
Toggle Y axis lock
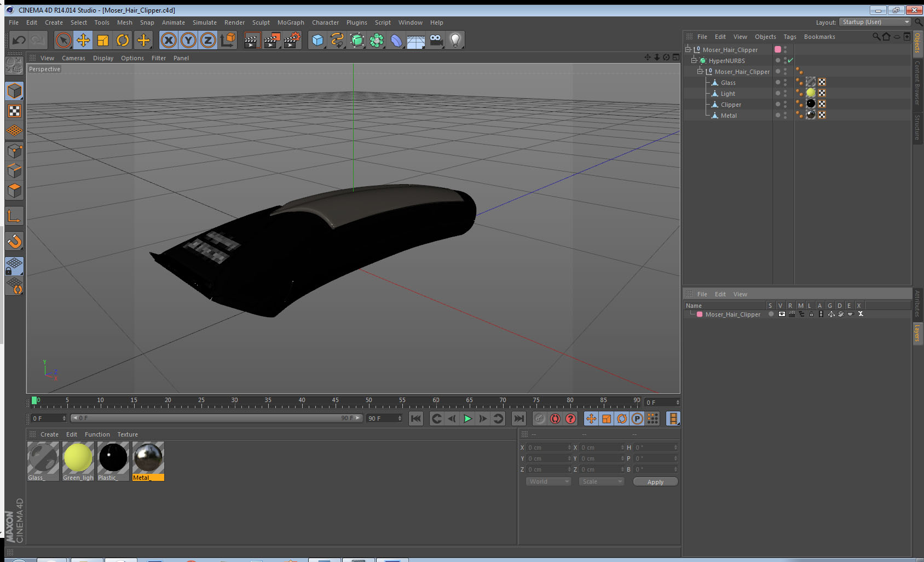[188, 40]
